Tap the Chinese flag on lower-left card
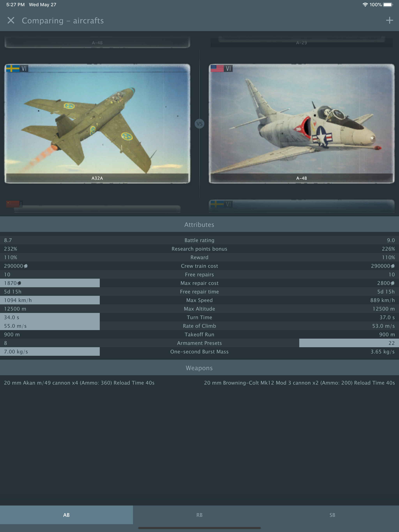399x532 pixels. click(x=12, y=204)
